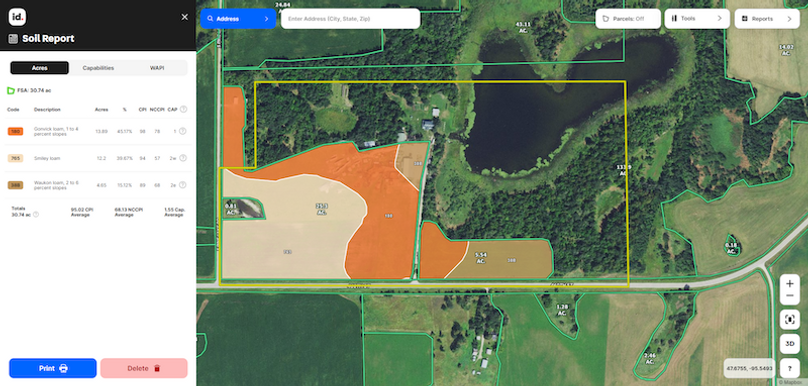Click the Print button
Viewport: 808px width, 386px height.
pos(53,368)
